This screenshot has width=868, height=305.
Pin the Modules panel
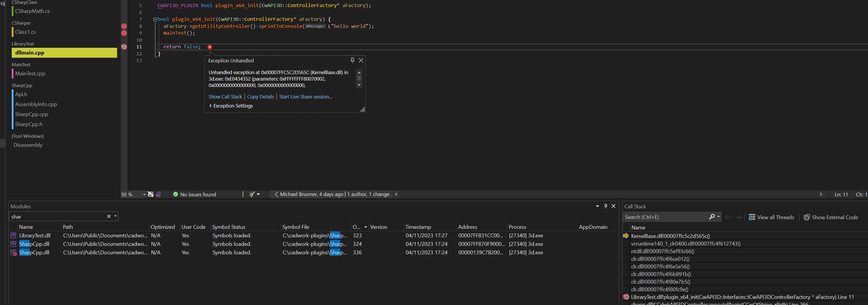coord(605,206)
